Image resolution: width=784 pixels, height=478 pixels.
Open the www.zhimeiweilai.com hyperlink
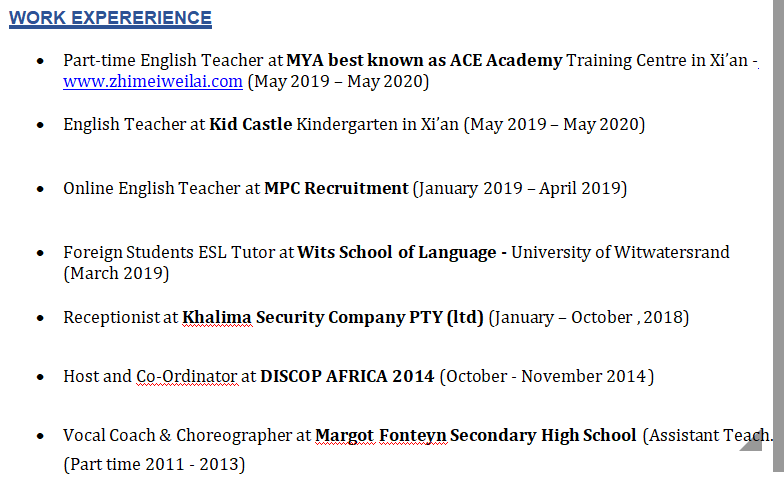(153, 82)
